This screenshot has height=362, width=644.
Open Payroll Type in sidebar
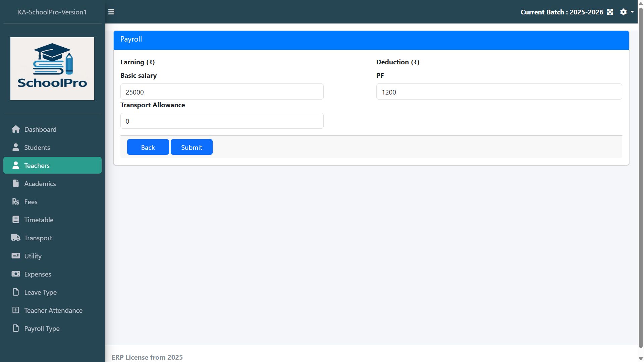click(x=42, y=328)
